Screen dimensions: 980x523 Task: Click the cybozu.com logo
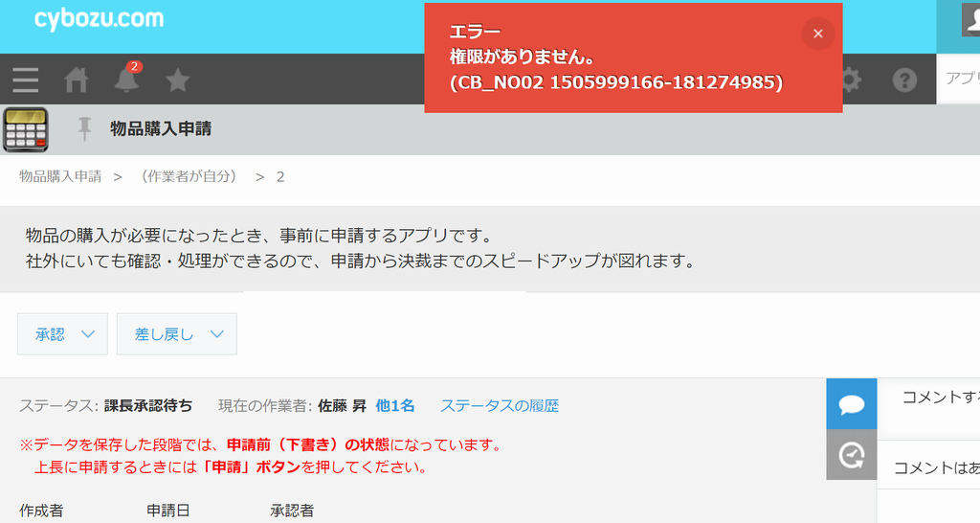99,19
